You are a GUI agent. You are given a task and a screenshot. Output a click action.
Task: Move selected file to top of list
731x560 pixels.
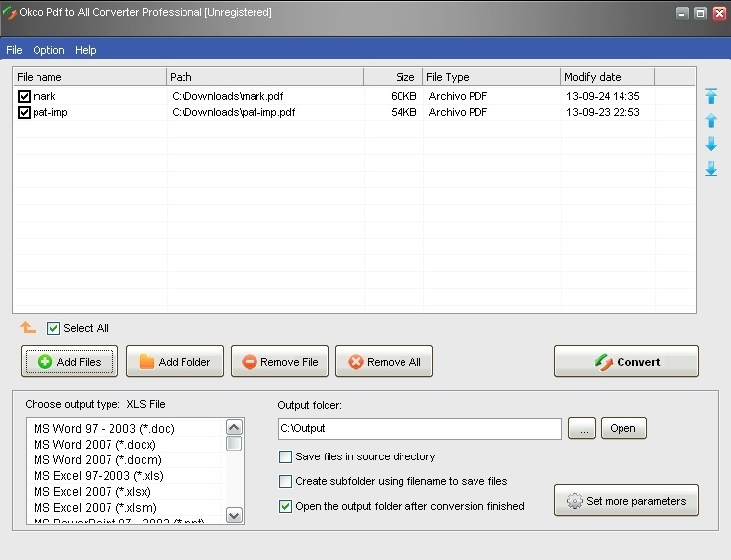711,96
